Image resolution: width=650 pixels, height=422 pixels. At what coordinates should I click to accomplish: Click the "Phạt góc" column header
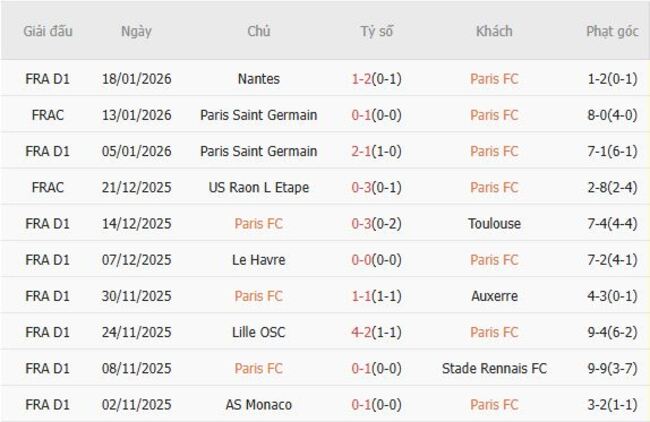click(x=612, y=31)
